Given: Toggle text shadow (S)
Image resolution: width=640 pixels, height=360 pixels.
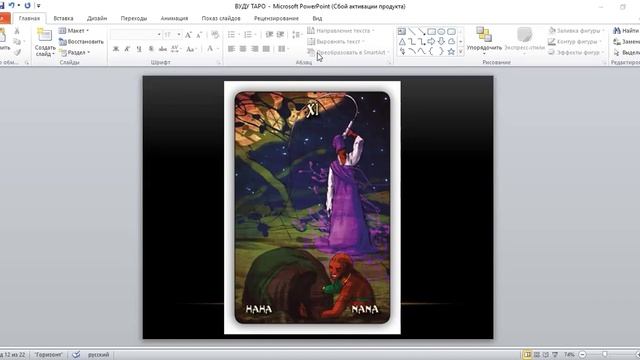Looking at the screenshot, I should coord(151,49).
